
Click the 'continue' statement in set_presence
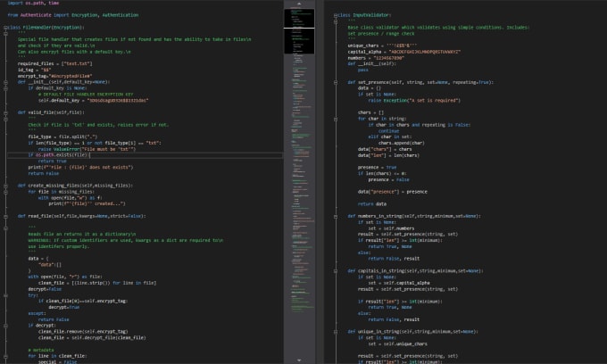[x=388, y=131]
